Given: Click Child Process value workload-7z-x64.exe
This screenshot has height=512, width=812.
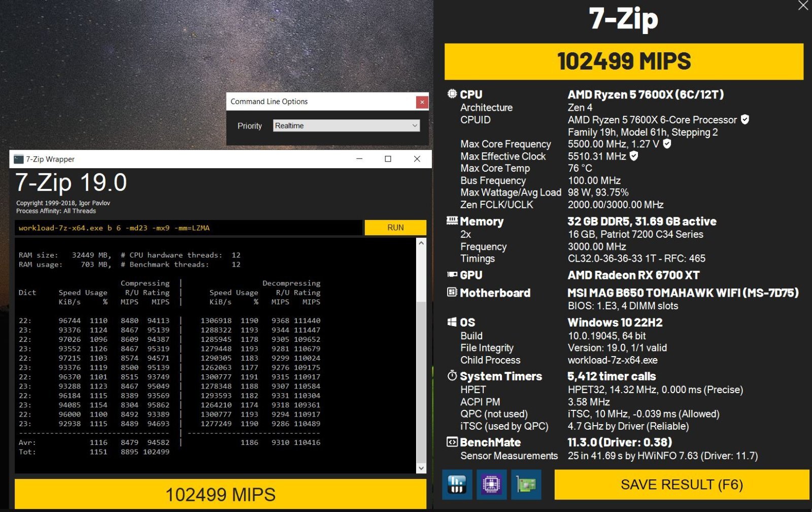Looking at the screenshot, I should 613,360.
